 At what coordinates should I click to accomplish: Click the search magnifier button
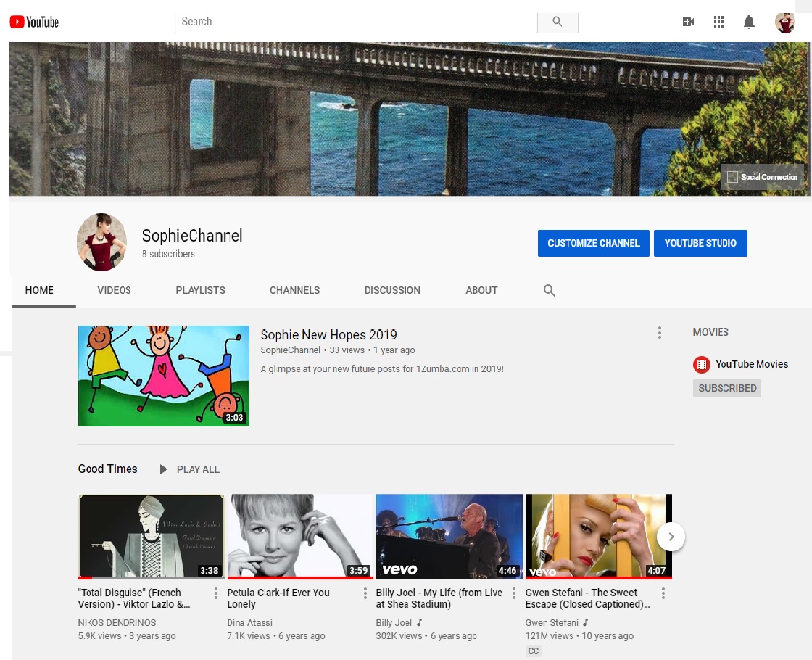coord(557,22)
